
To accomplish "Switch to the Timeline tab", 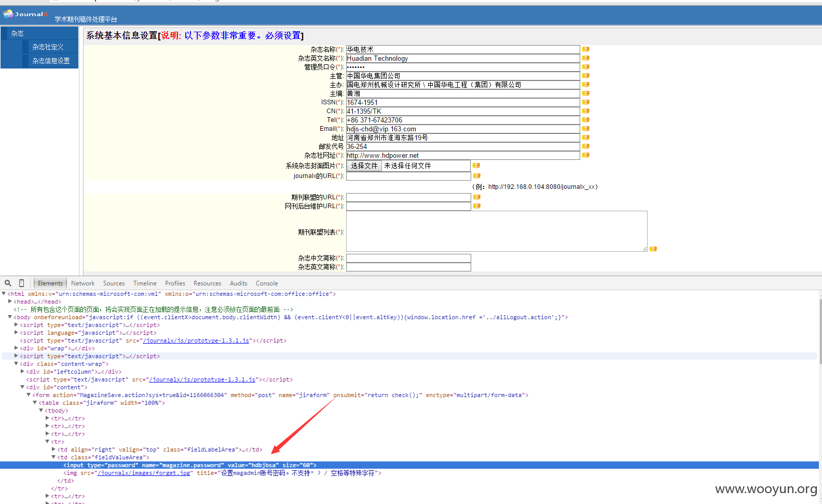I will click(x=145, y=283).
